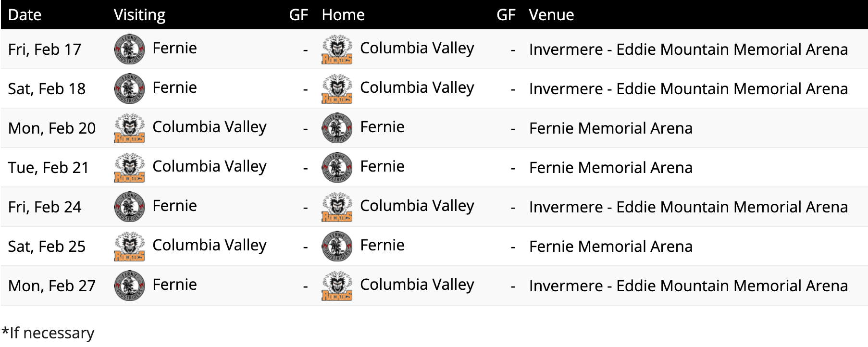Open Columbia Valley home team link on Feb 18
868x347 pixels.
click(417, 87)
